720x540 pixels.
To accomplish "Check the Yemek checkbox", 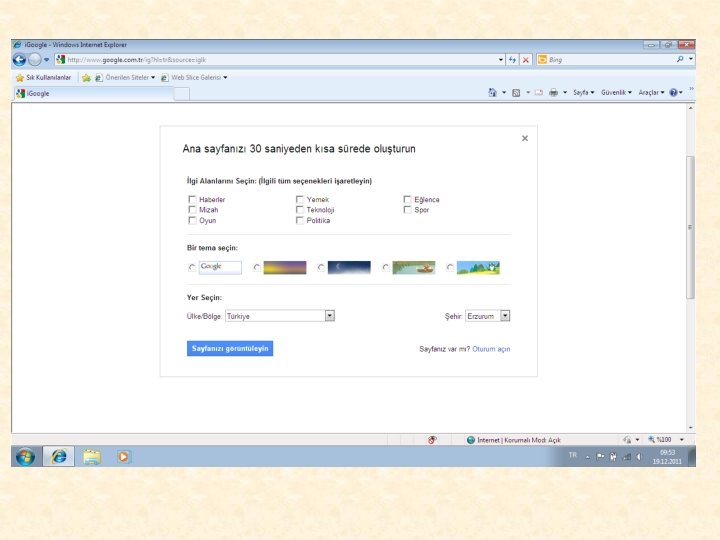I will coord(299,199).
